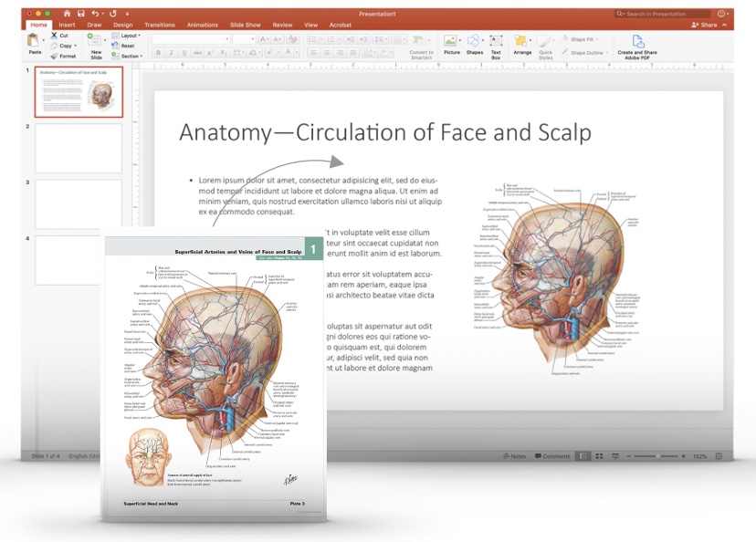Toggle numbered list formatting

point(332,39)
